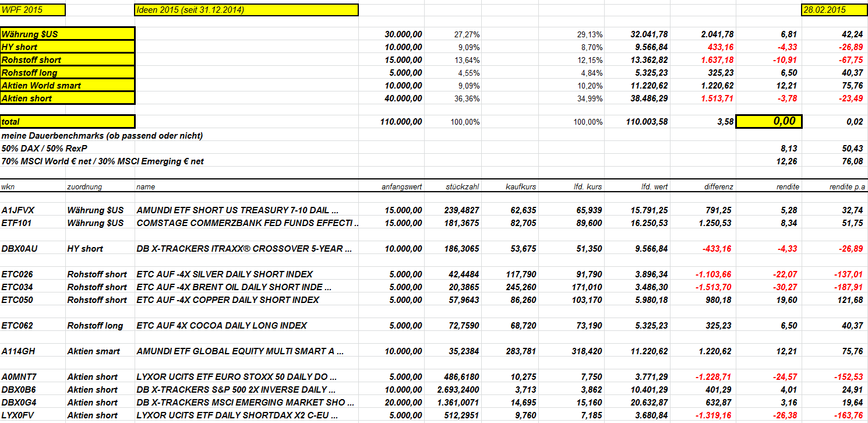Click the "kaufkurs" column header
The width and height of the screenshot is (868, 423).
pos(521,187)
